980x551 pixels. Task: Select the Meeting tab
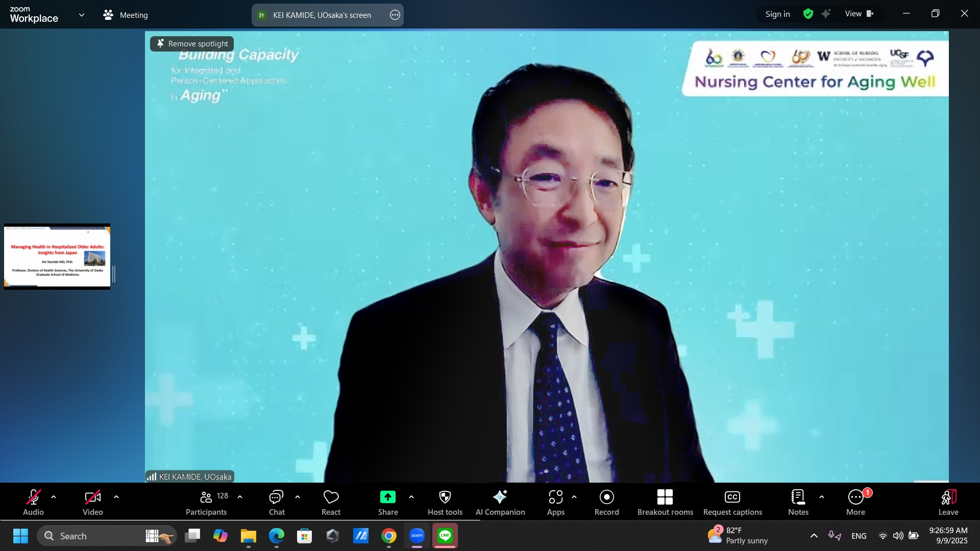126,15
